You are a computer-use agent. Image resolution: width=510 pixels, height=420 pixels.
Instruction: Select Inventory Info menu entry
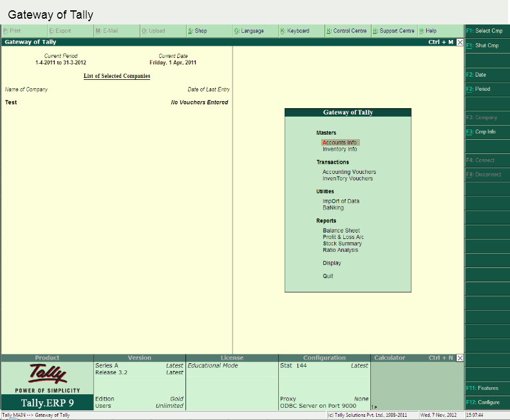point(340,149)
